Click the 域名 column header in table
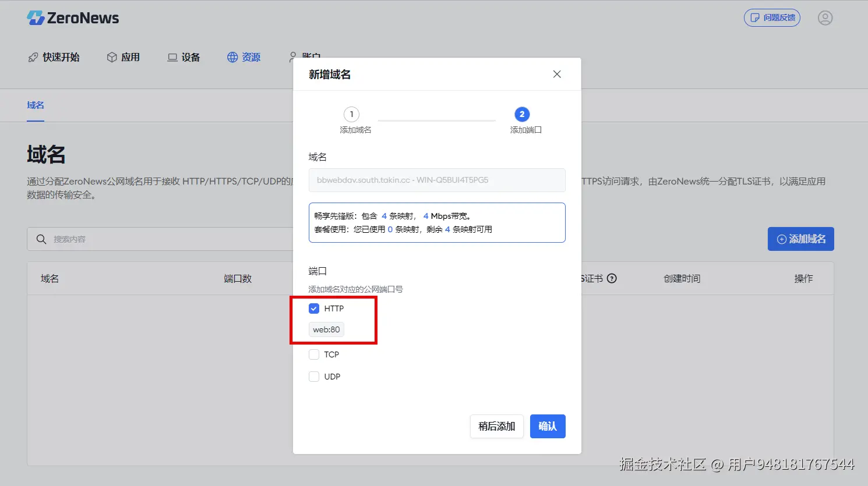This screenshot has height=486, width=868. (x=50, y=279)
